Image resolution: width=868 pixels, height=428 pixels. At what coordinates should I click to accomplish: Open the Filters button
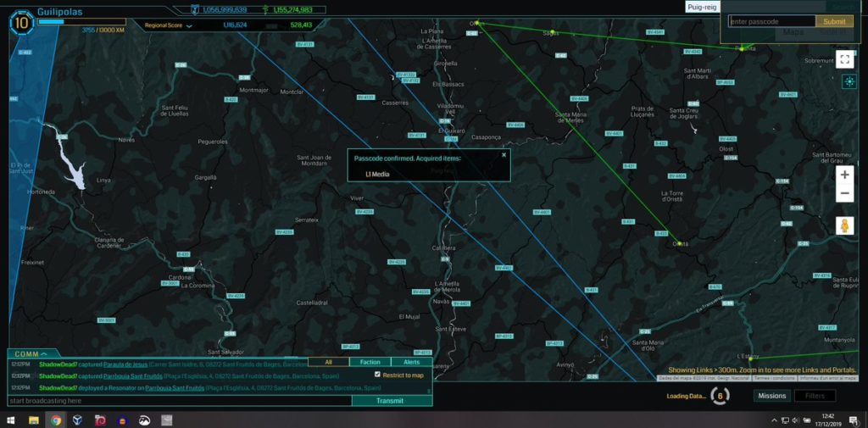coord(815,396)
